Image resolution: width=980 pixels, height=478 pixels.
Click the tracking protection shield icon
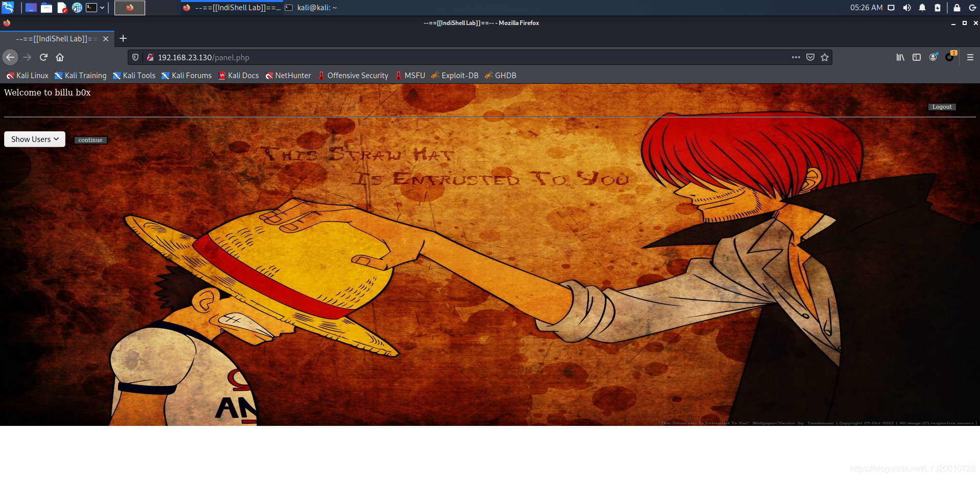[135, 57]
